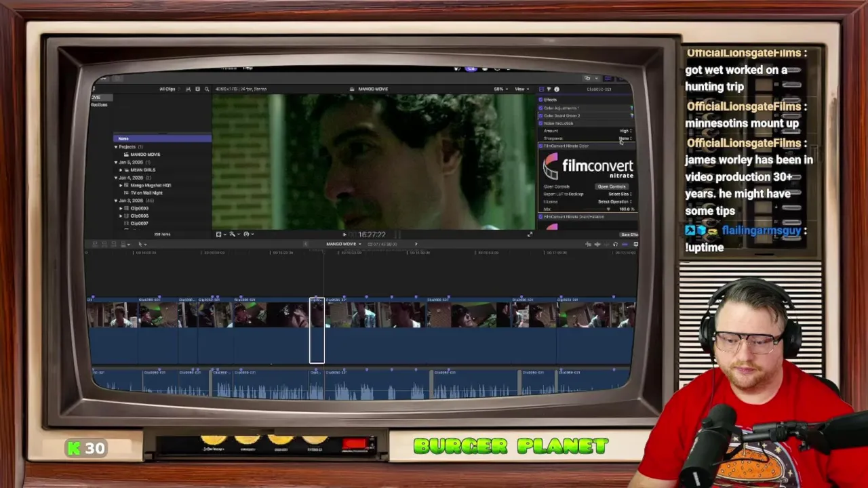Viewport: 868px width, 488px height.
Task: Click the Open Controls button
Action: click(611, 186)
